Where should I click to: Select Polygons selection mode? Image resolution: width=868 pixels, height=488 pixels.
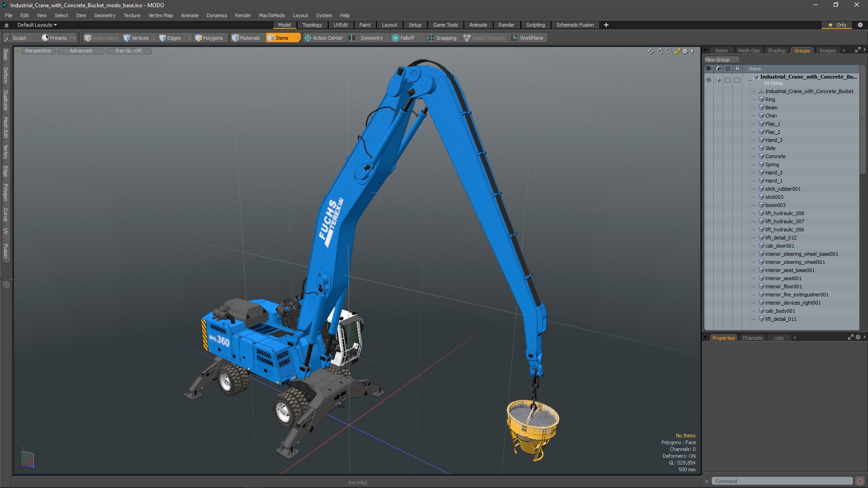click(209, 38)
